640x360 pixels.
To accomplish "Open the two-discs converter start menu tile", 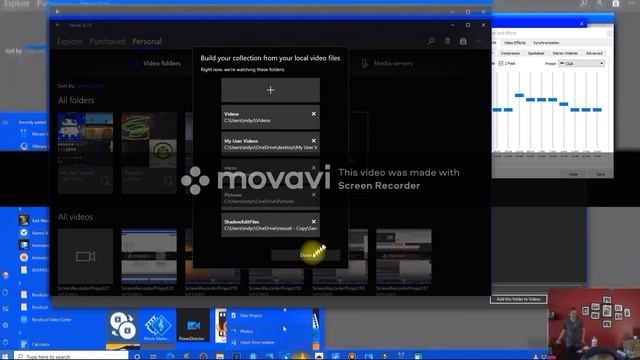I will pyautogui.click(x=122, y=326).
